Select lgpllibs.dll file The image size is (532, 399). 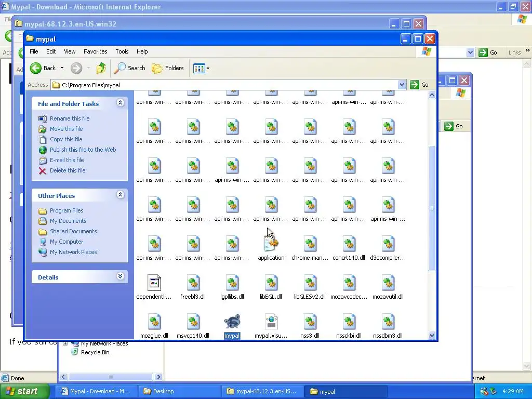click(x=232, y=287)
